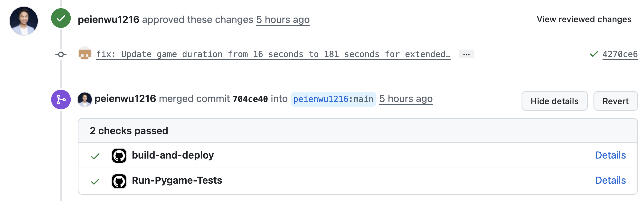
Task: Open commit hash 4270ce6
Action: tap(620, 54)
